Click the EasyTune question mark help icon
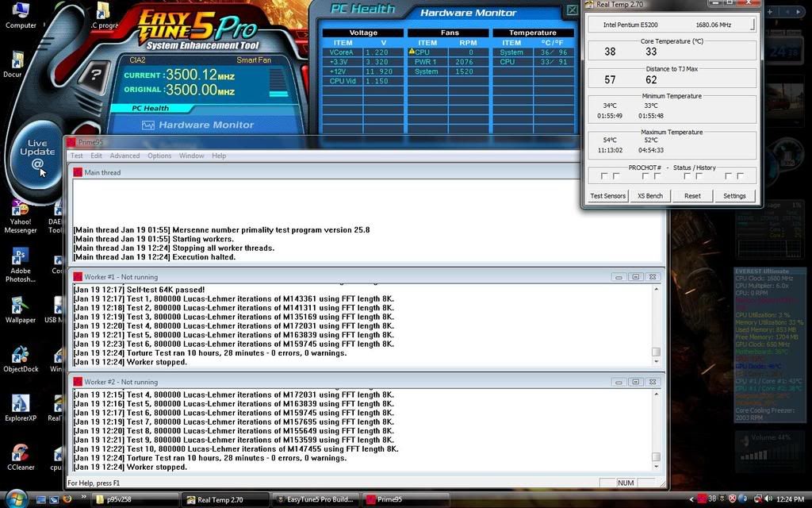 click(x=96, y=75)
